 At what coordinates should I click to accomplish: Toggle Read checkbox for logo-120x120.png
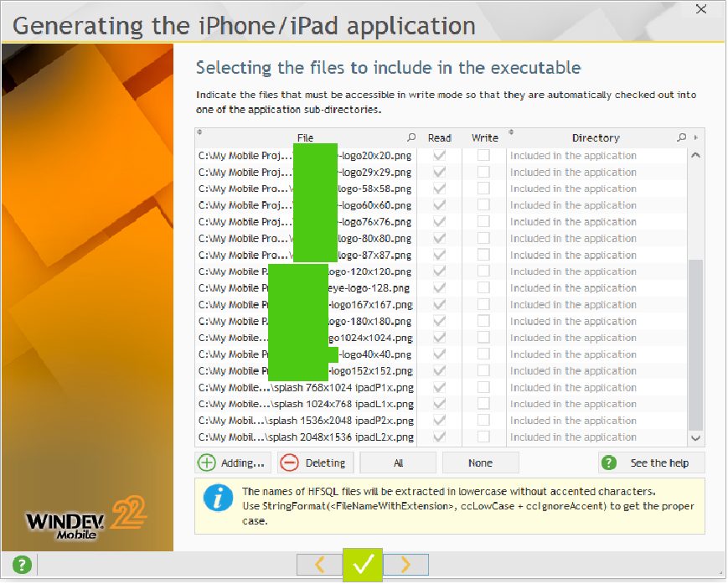(x=439, y=271)
